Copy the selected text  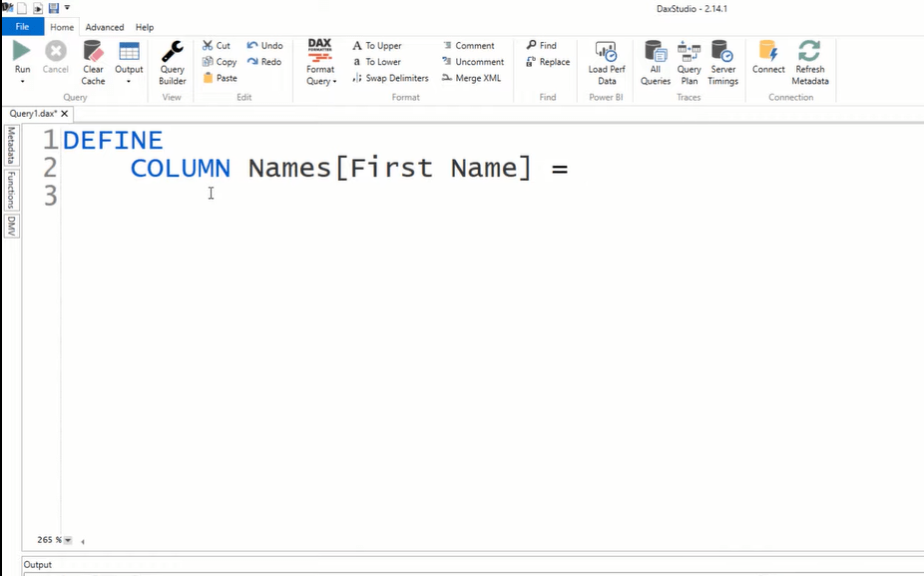(220, 61)
